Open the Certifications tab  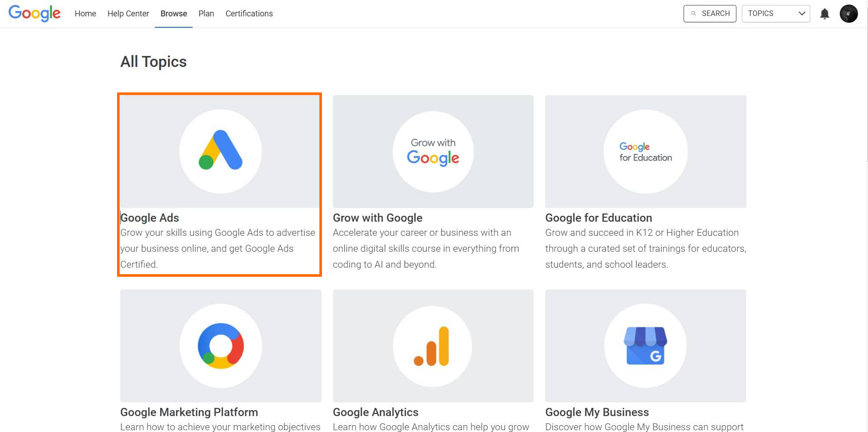(249, 14)
